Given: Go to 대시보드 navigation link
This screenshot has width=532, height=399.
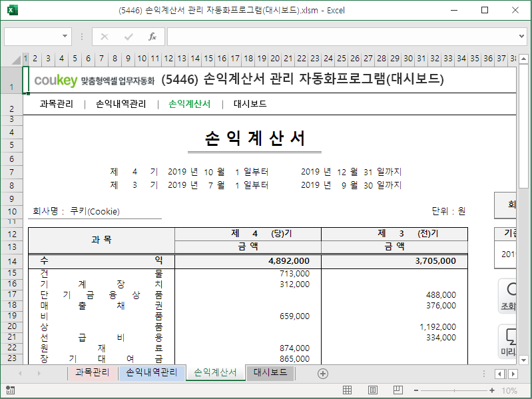Looking at the screenshot, I should (250, 104).
